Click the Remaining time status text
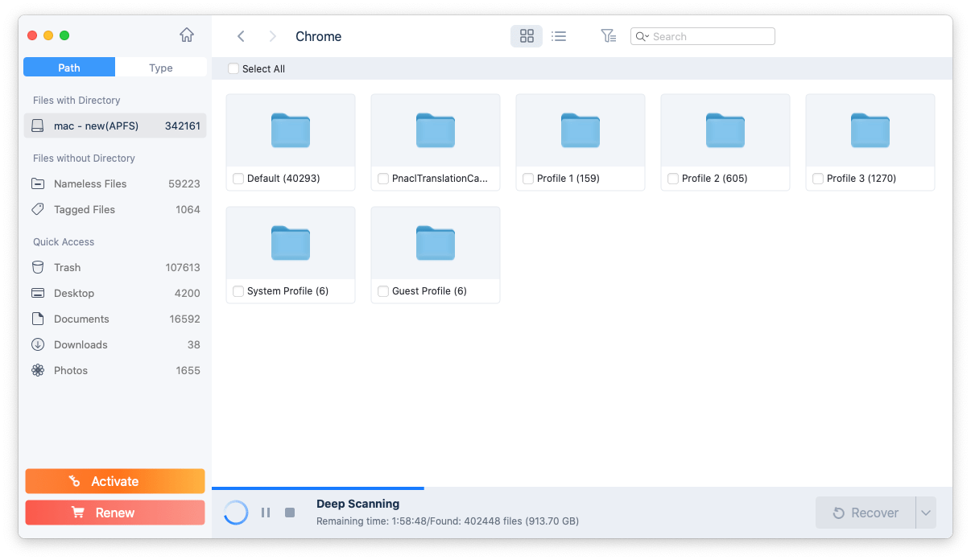The height and width of the screenshot is (560, 971). [448, 521]
